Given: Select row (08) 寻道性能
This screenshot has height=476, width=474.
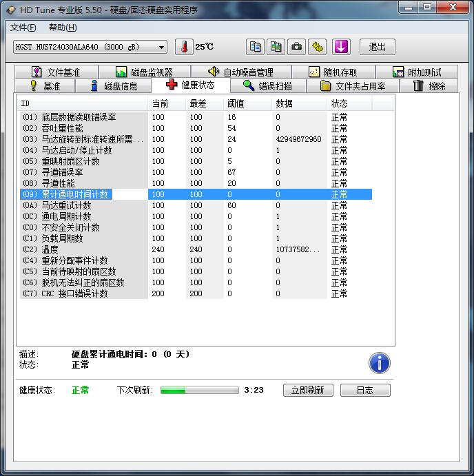Looking at the screenshot, I should tap(196, 183).
